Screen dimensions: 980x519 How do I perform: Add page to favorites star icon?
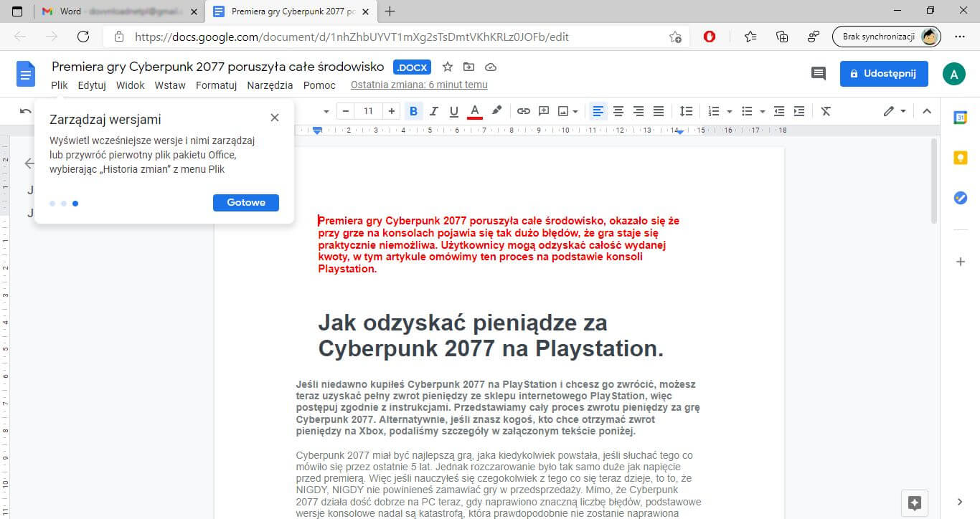pos(675,37)
